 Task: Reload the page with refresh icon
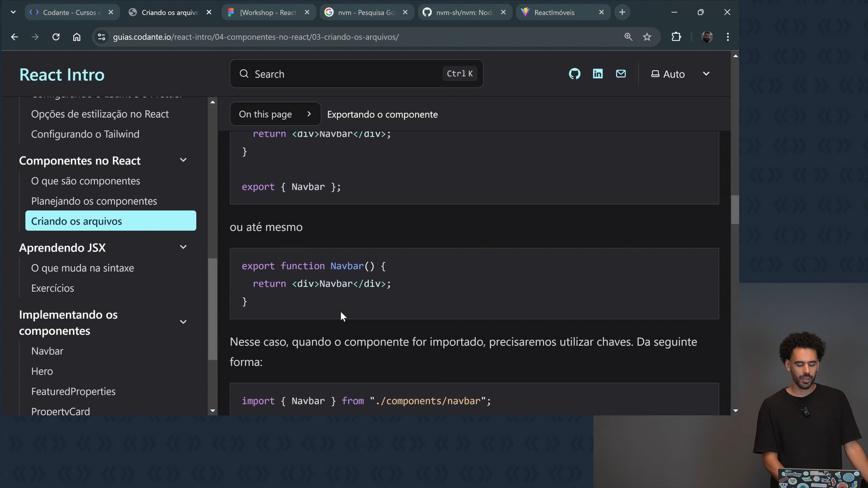click(x=56, y=37)
